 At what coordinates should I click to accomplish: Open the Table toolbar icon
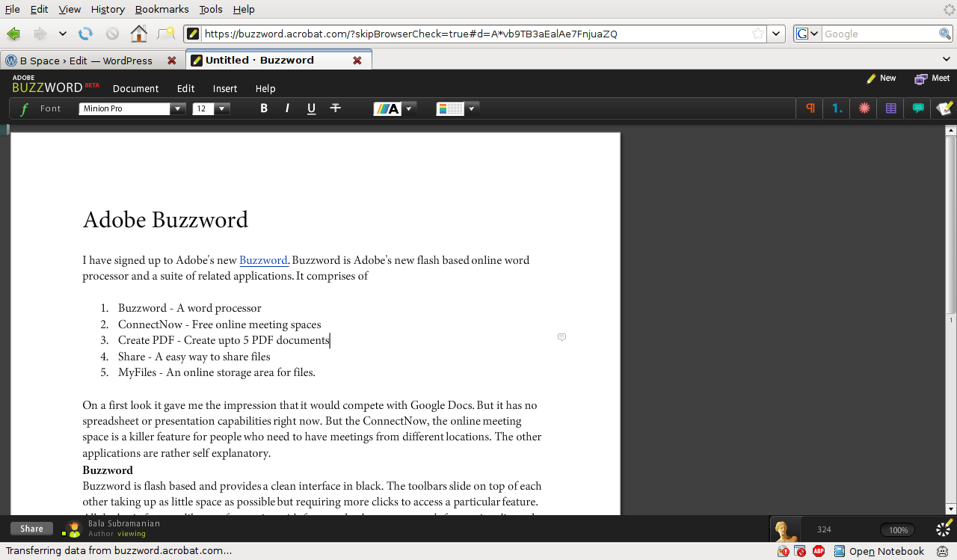(891, 108)
